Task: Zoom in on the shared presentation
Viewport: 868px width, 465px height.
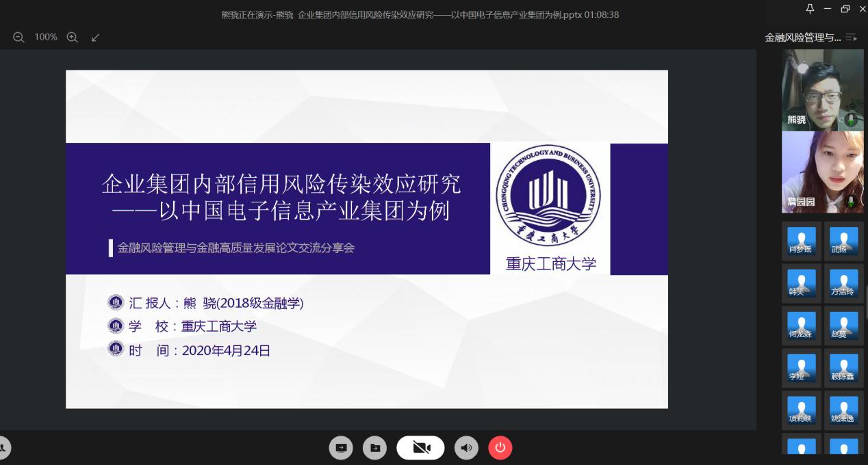Action: (72, 37)
